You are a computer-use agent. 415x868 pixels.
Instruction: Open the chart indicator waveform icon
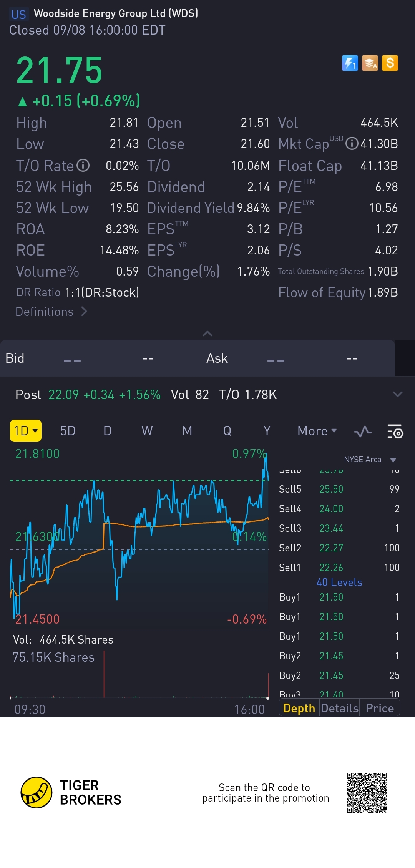point(363,432)
